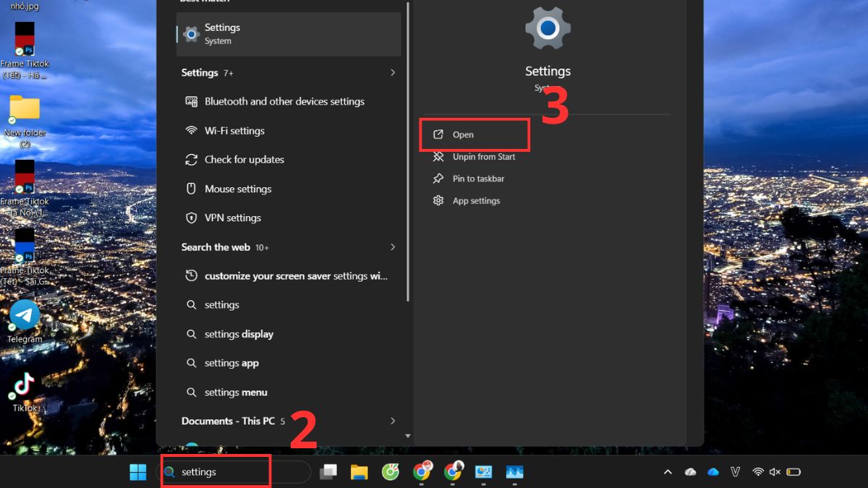Viewport: 868px width, 488px height.
Task: Click the search results vertical scrollbar
Action: 408,152
